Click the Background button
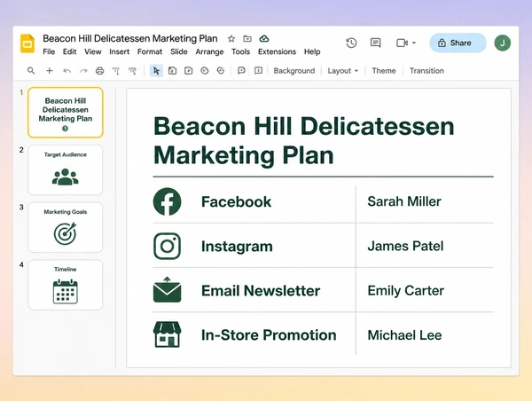 click(294, 71)
